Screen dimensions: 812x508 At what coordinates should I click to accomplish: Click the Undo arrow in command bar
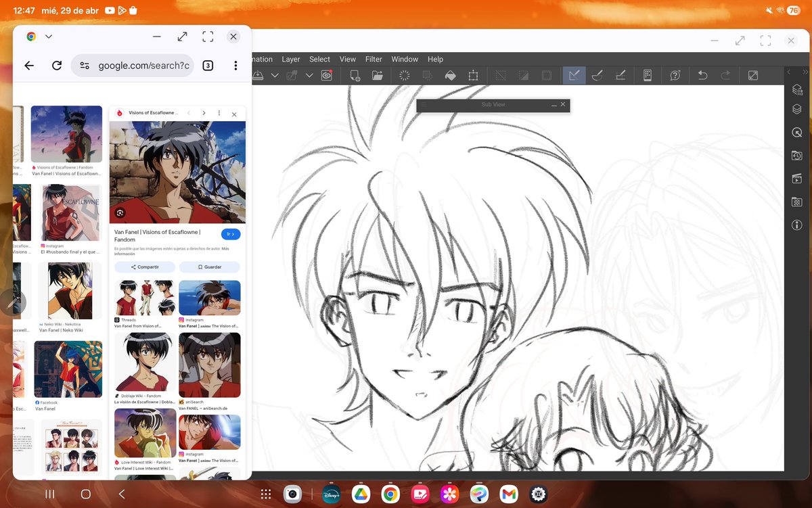click(x=702, y=76)
